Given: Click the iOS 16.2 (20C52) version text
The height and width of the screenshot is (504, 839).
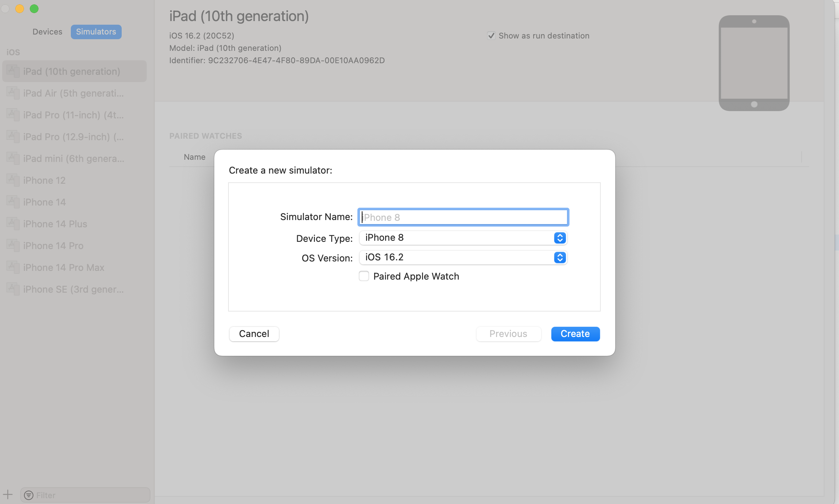Looking at the screenshot, I should [x=202, y=36].
